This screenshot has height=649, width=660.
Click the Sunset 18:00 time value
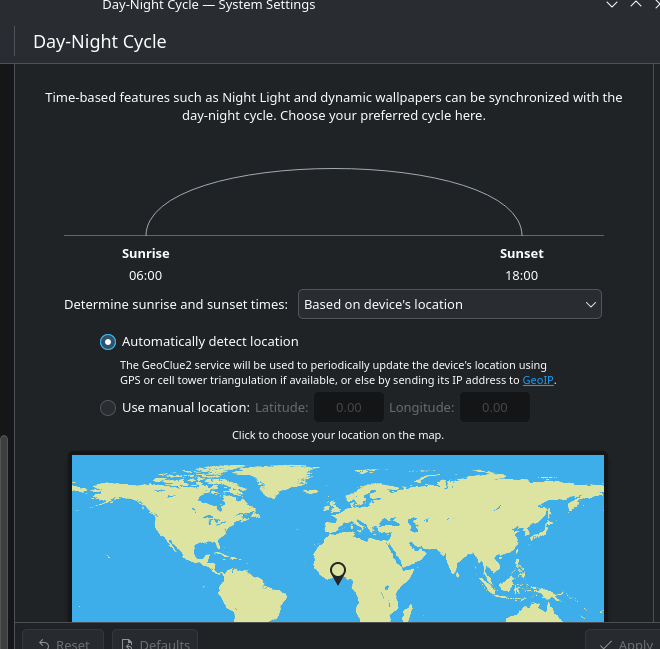click(x=522, y=276)
